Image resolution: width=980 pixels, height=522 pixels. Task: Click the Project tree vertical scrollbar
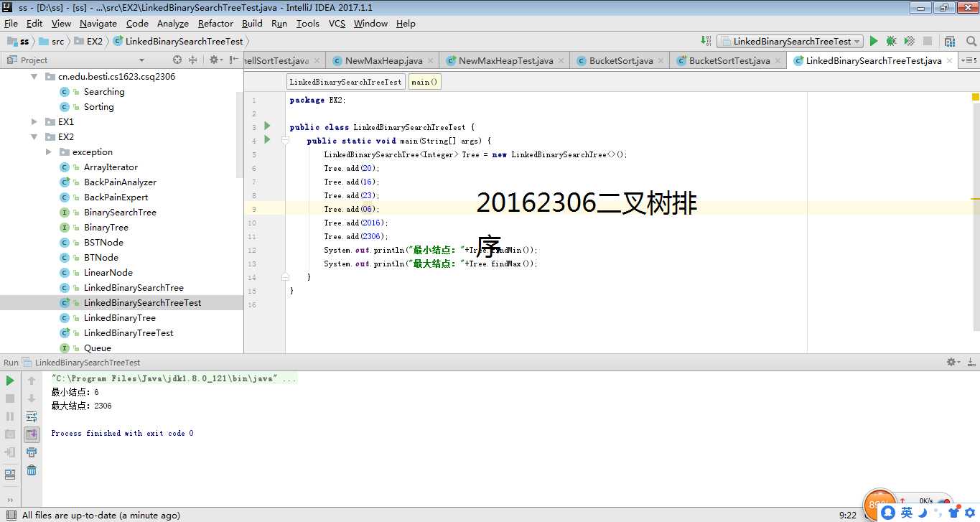pyautogui.click(x=240, y=136)
